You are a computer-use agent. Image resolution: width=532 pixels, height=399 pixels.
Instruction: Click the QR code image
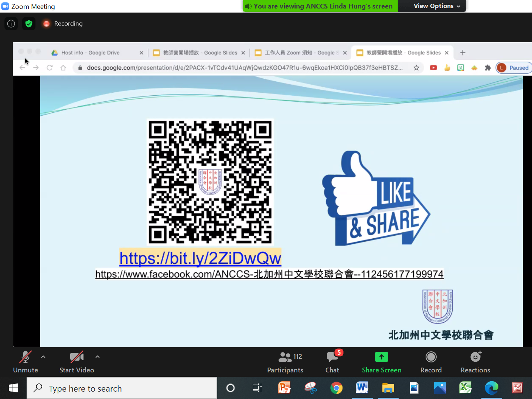pos(210,182)
